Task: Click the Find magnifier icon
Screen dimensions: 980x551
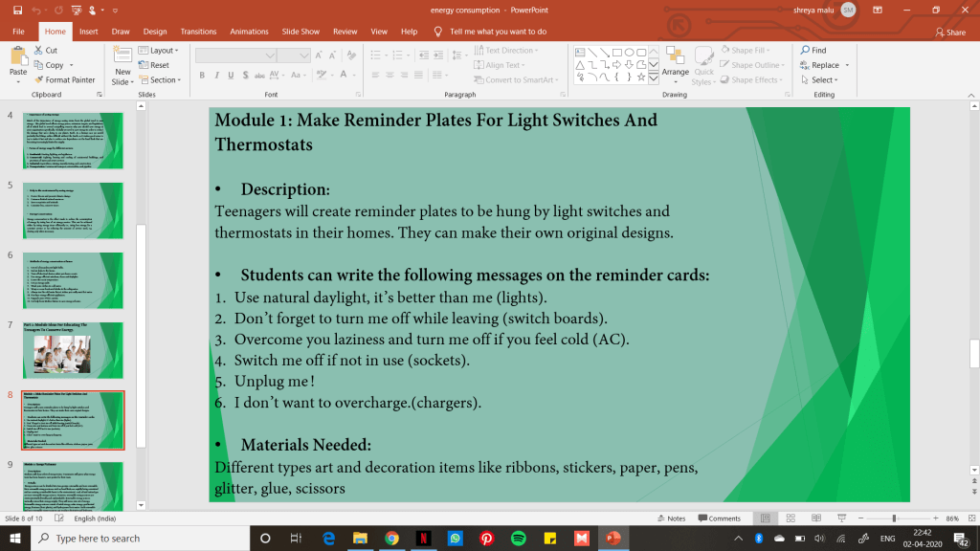Action: pos(805,51)
